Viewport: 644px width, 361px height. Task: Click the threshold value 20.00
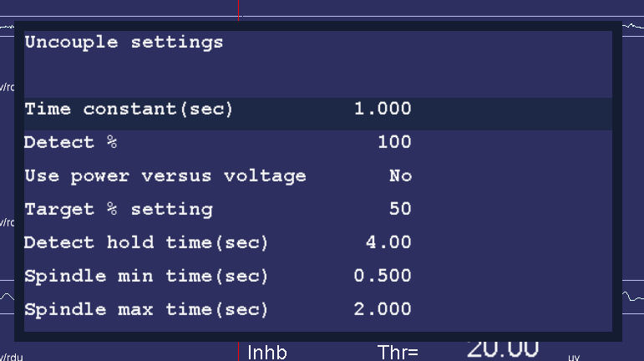click(x=501, y=349)
